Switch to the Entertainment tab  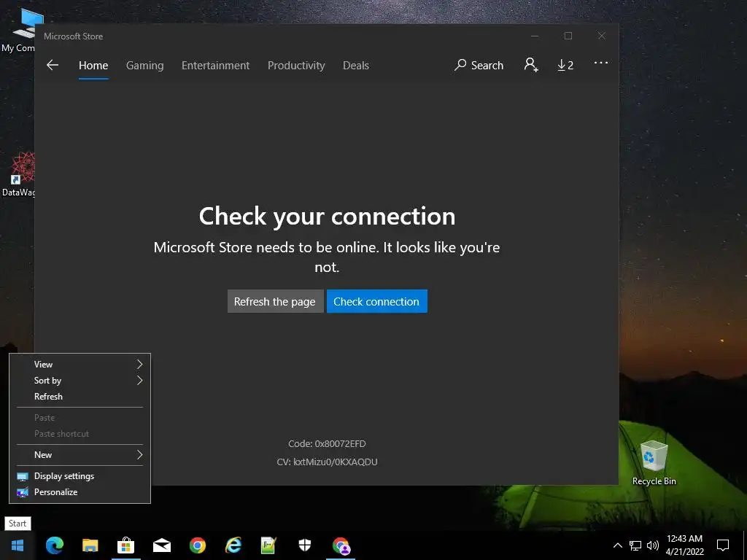[215, 65]
